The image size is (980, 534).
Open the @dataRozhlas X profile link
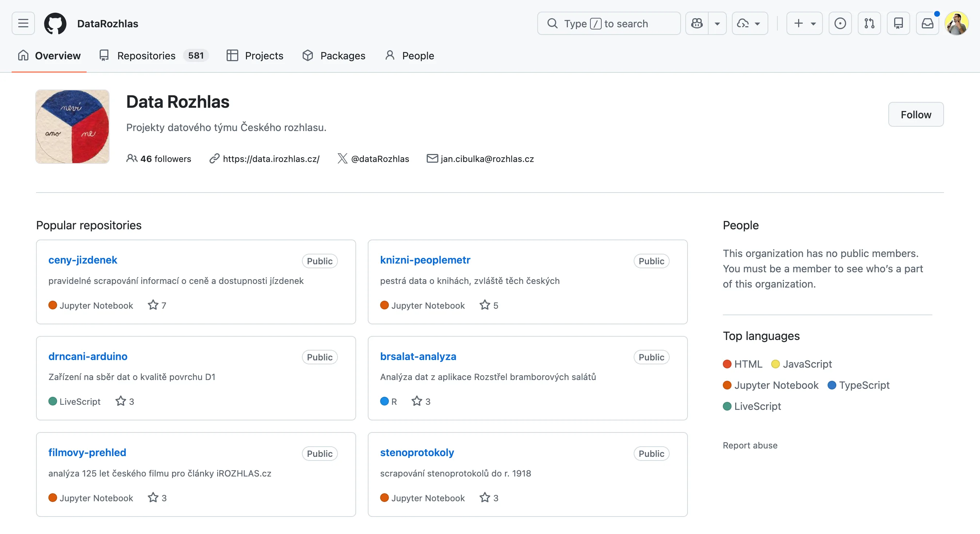[380, 159]
